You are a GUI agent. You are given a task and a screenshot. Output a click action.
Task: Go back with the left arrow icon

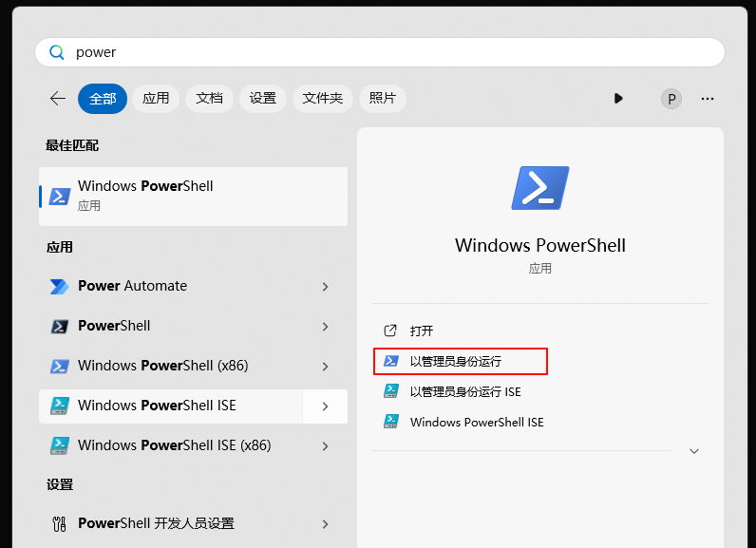(x=58, y=99)
